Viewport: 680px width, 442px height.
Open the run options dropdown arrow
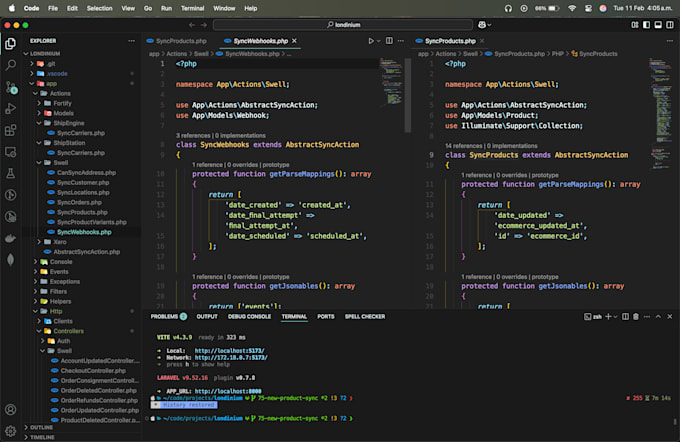(x=379, y=41)
